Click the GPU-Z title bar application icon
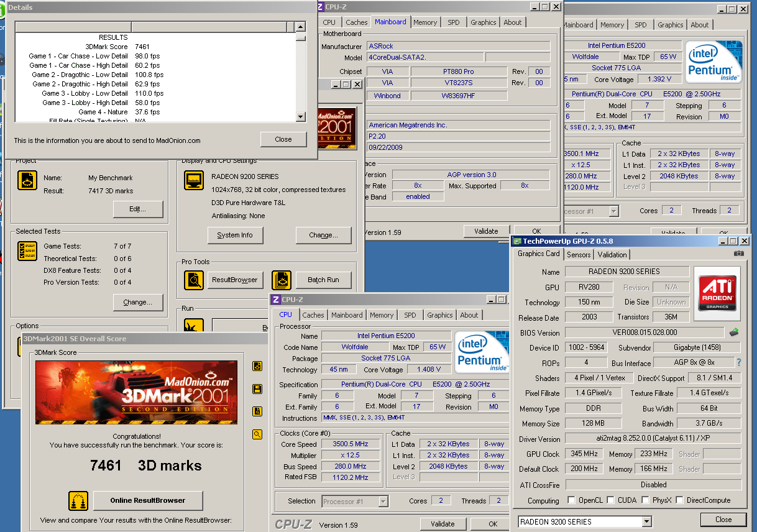The height and width of the screenshot is (532, 757). (516, 241)
